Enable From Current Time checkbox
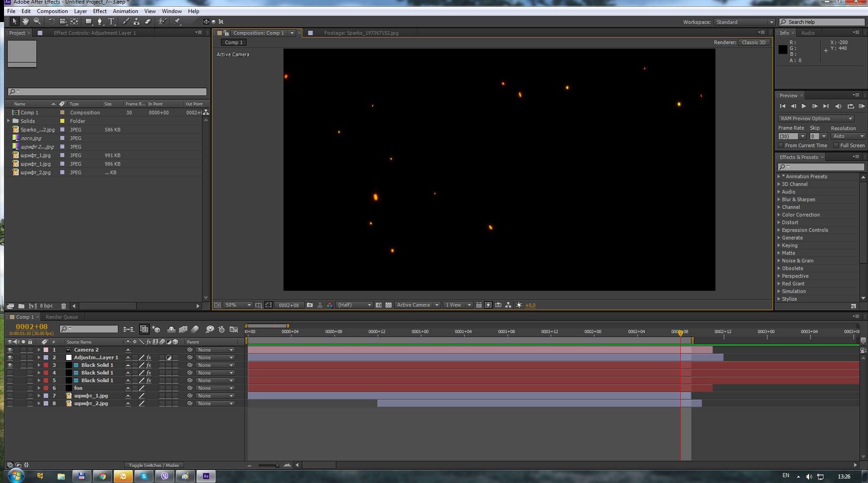Screen dimensions: 868x483 point(781,145)
